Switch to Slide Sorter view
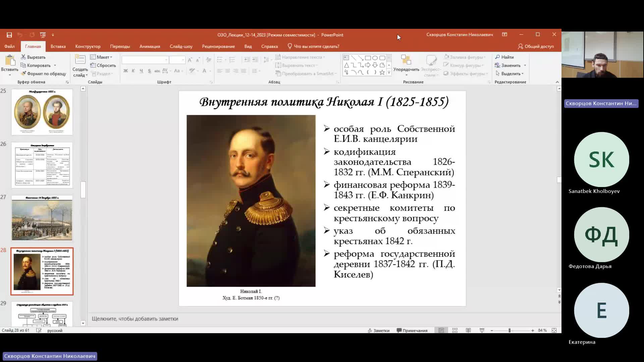This screenshot has width=644, height=362. [455, 330]
